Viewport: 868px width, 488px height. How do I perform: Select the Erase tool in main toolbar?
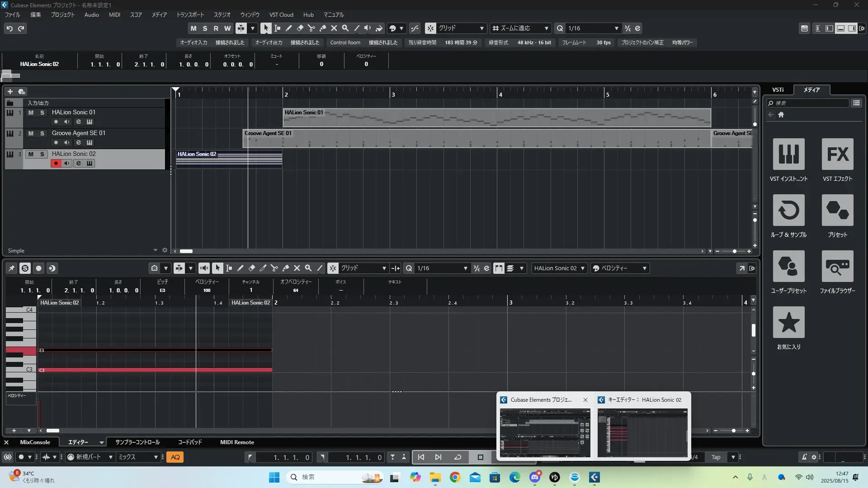pyautogui.click(x=300, y=28)
